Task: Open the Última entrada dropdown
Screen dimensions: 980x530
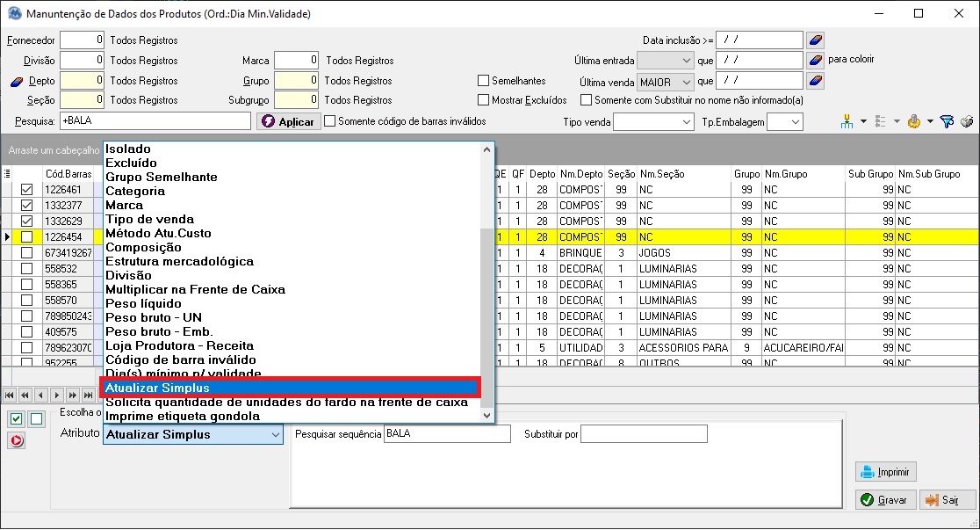Action: [686, 61]
